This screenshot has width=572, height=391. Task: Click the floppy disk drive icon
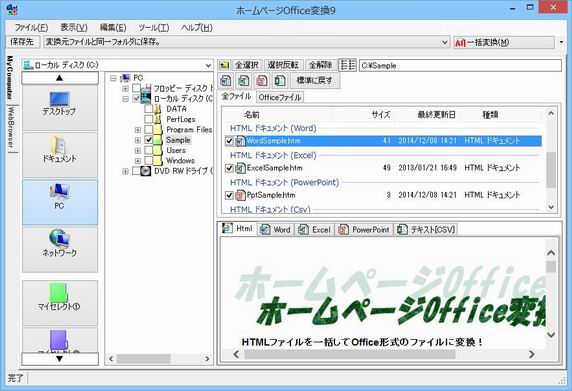[147, 88]
